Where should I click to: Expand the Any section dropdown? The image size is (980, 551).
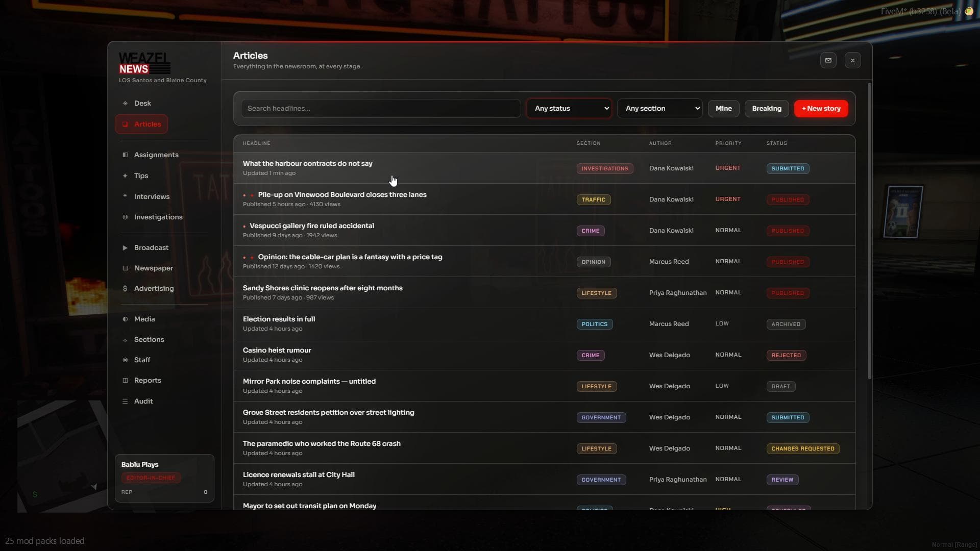659,108
